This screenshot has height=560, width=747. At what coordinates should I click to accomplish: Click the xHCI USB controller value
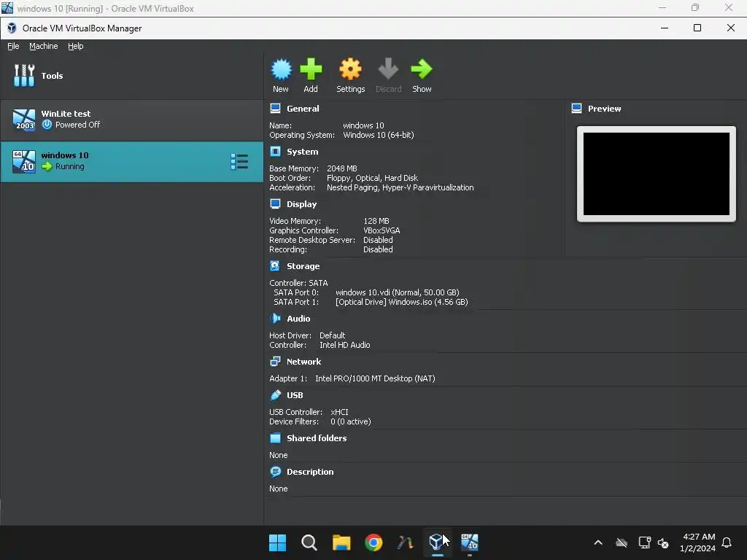(339, 412)
